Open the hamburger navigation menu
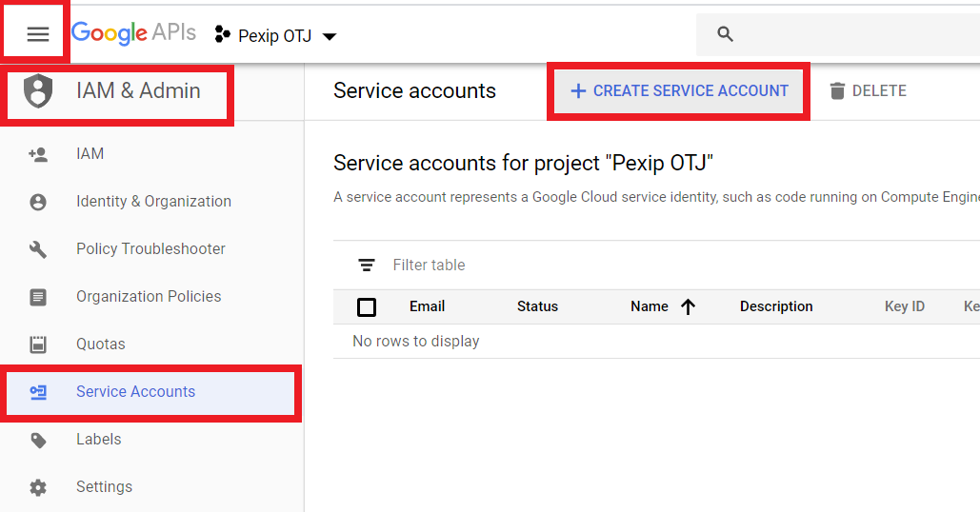The width and height of the screenshot is (980, 512). click(x=37, y=34)
